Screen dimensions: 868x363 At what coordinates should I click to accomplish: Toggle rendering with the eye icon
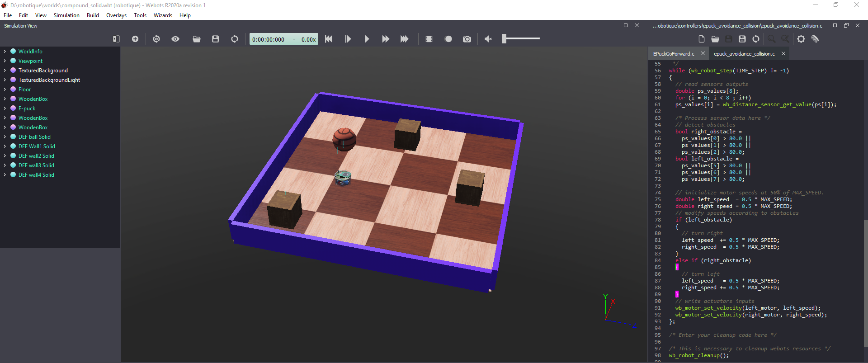click(x=175, y=39)
